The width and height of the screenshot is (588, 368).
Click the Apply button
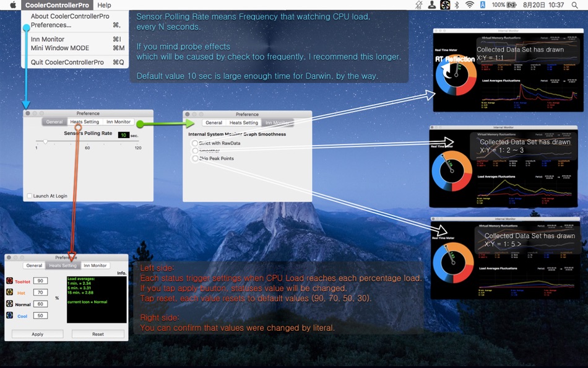(x=38, y=334)
